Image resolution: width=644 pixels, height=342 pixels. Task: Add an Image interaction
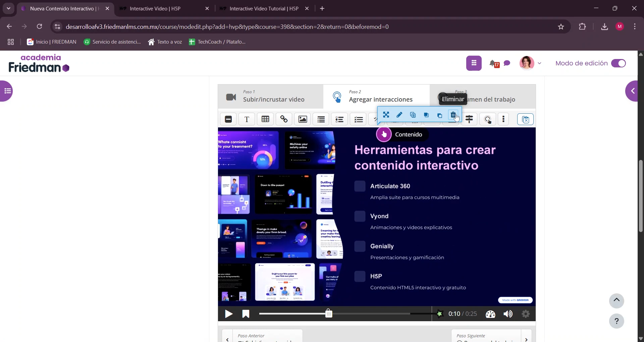303,119
